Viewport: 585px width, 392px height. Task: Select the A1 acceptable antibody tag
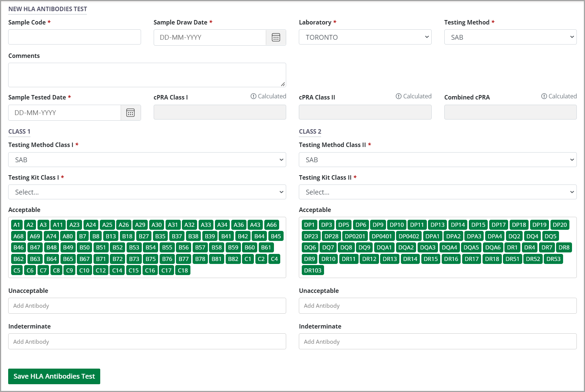pyautogui.click(x=17, y=225)
